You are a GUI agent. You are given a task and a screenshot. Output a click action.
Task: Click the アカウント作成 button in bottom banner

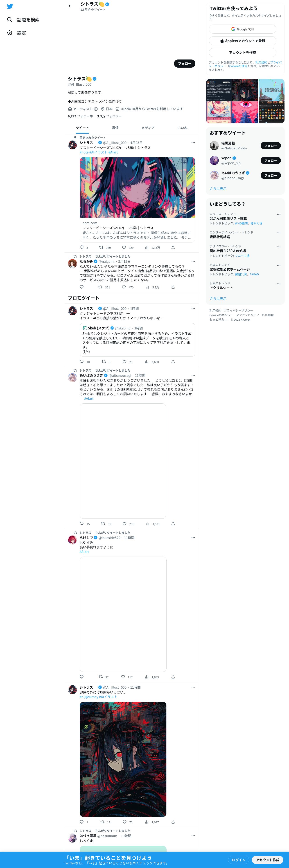point(267,860)
